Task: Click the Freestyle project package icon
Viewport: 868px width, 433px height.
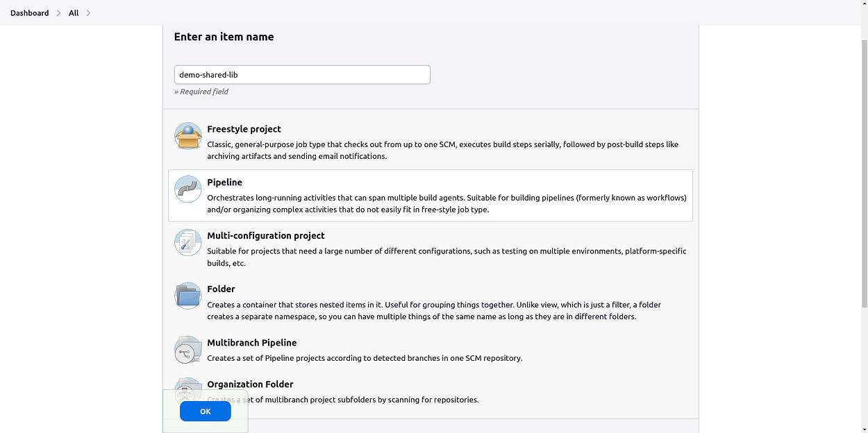Action: tap(187, 137)
